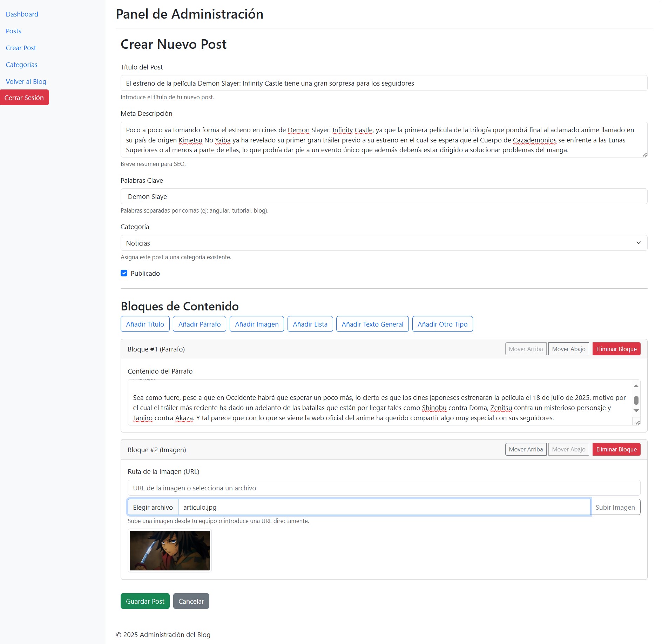
Task: Click the uploaded image preview thumbnail
Action: click(x=170, y=550)
